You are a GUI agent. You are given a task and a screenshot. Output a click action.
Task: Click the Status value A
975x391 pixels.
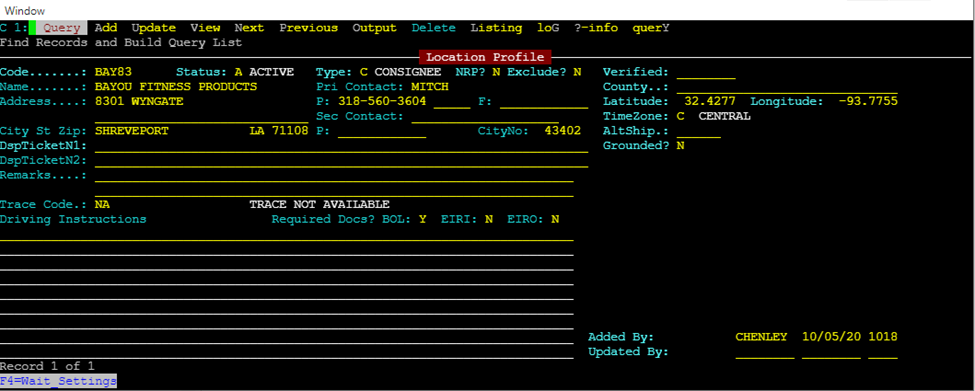pyautogui.click(x=238, y=72)
